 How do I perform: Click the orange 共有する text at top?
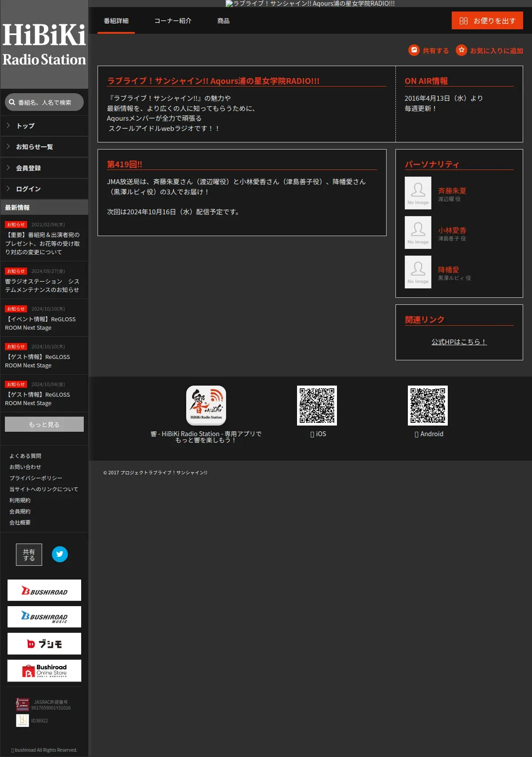tap(436, 51)
